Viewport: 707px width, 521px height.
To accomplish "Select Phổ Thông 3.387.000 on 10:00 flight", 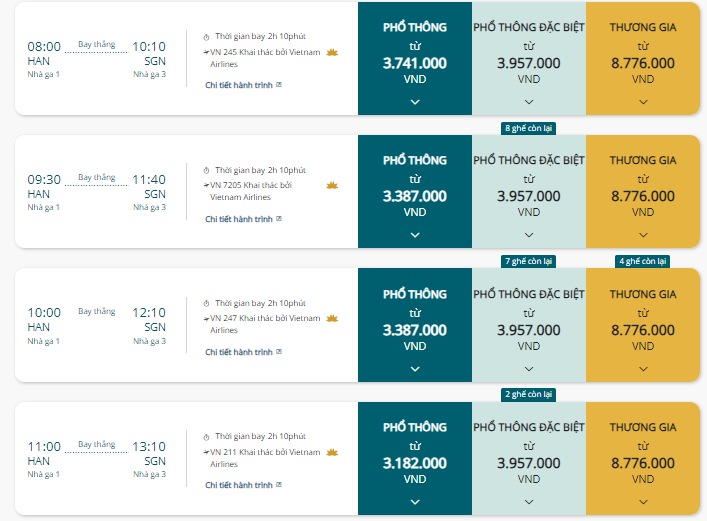I will pyautogui.click(x=415, y=325).
